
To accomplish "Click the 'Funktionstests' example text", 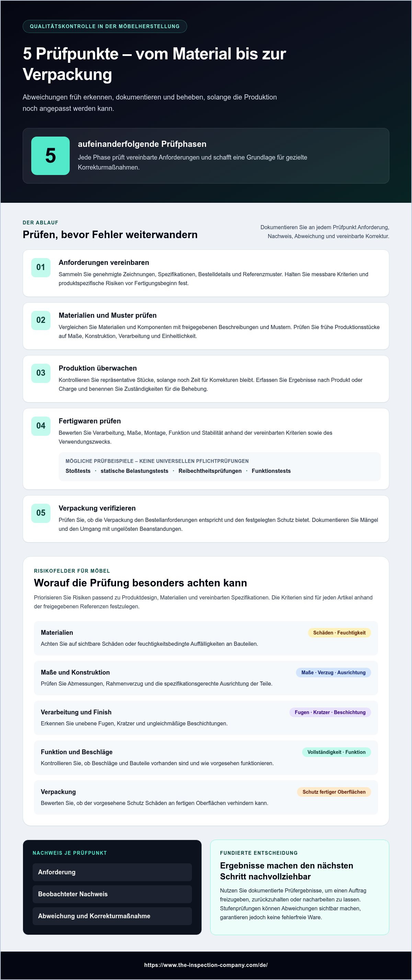I will click(271, 471).
